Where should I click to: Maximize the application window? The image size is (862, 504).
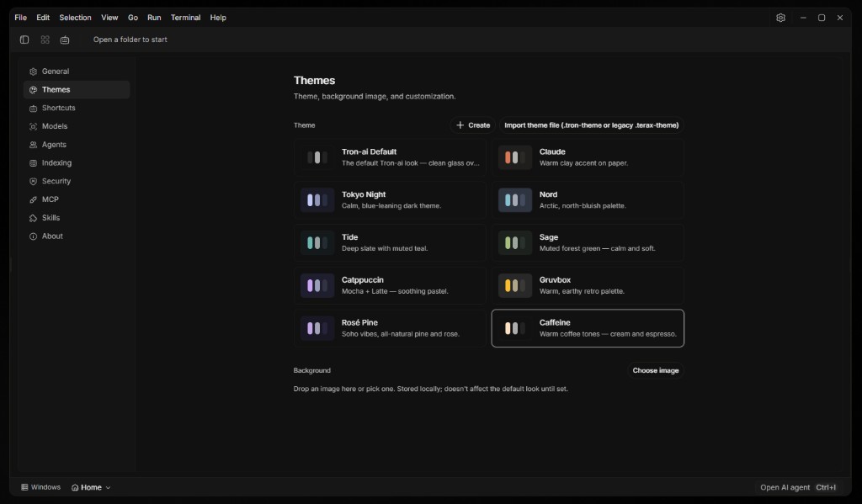point(822,18)
